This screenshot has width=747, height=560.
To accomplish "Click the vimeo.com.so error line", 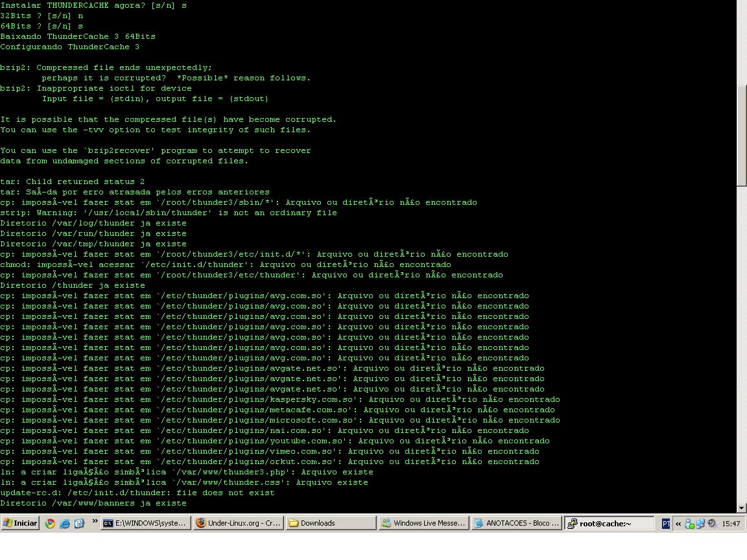I will point(270,451).
